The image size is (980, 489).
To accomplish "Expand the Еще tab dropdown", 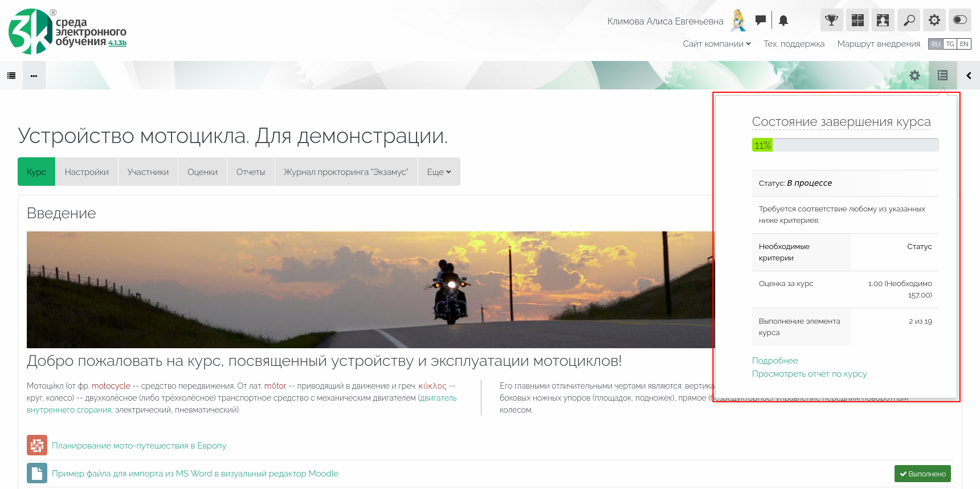I will (439, 172).
